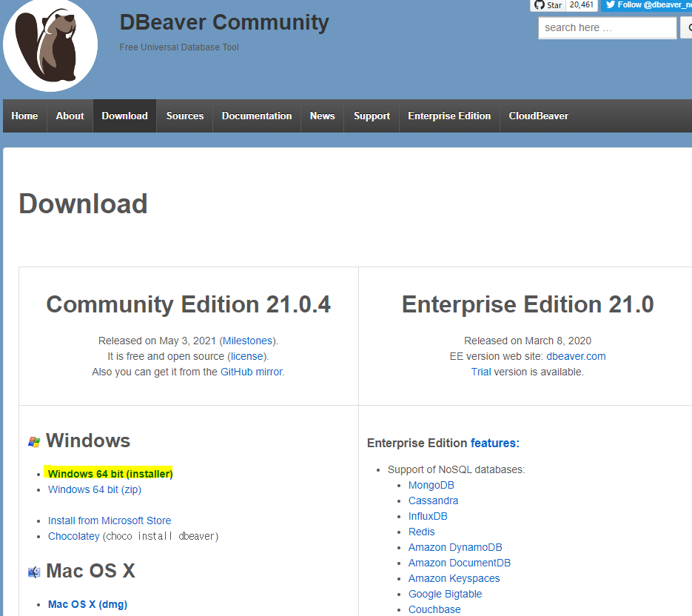The width and height of the screenshot is (692, 616).
Task: Click the GitHub star count 20,461
Action: (x=582, y=5)
